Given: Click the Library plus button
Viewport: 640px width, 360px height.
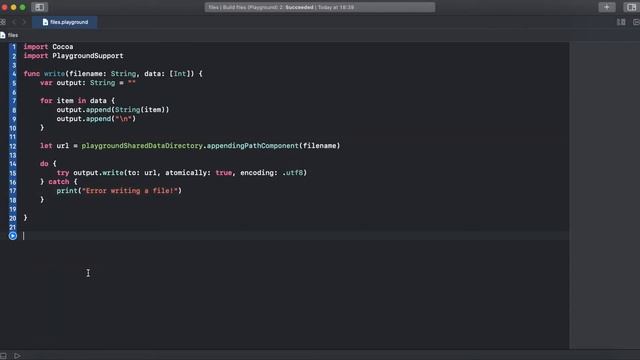Looking at the screenshot, I should 607,7.
